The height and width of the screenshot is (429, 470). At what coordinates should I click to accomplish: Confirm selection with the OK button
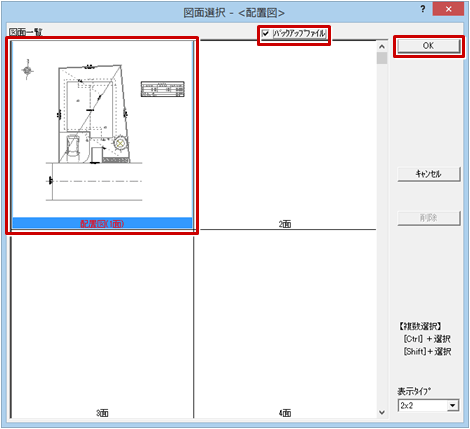click(x=428, y=46)
